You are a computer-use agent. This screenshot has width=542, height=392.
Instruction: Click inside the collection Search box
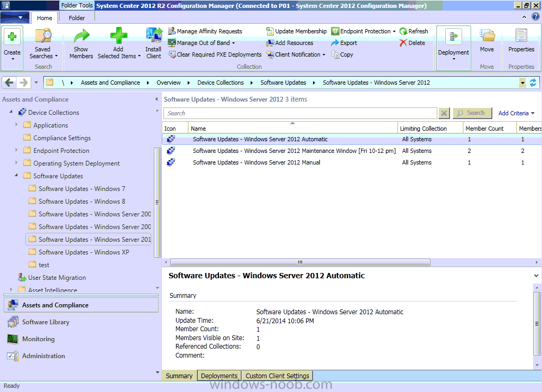pyautogui.click(x=300, y=113)
